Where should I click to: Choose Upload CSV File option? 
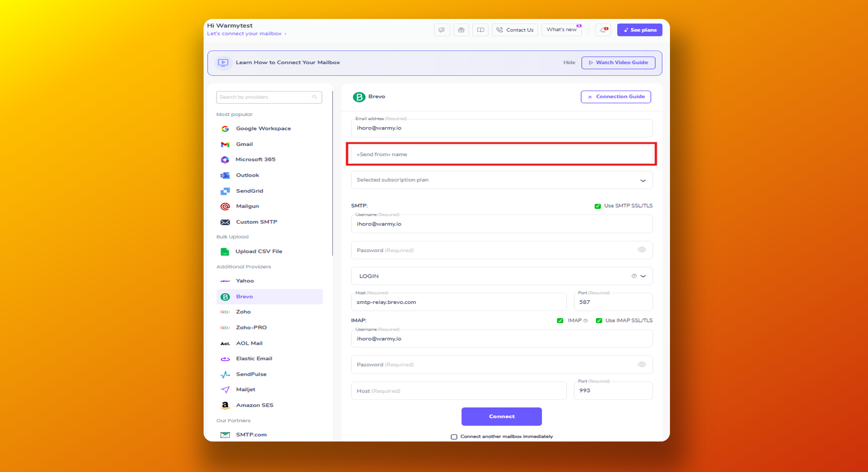coord(269,251)
